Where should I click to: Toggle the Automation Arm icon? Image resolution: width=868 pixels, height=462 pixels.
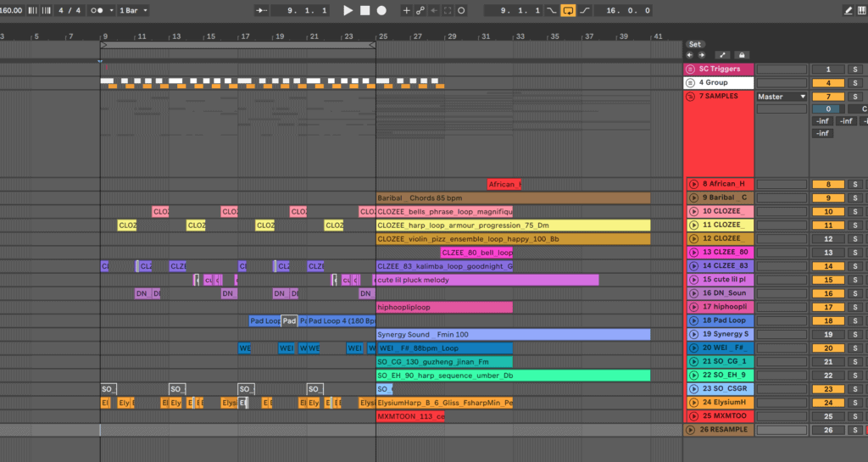pos(420,10)
